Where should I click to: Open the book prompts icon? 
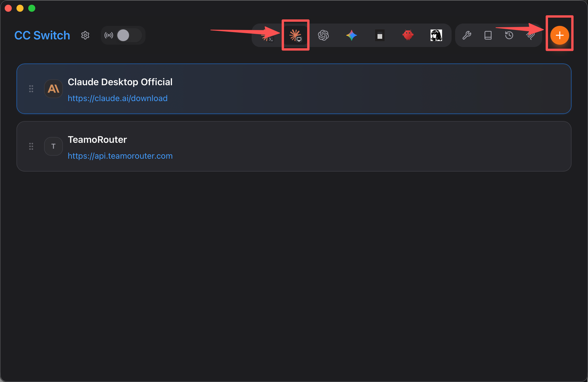coord(488,35)
